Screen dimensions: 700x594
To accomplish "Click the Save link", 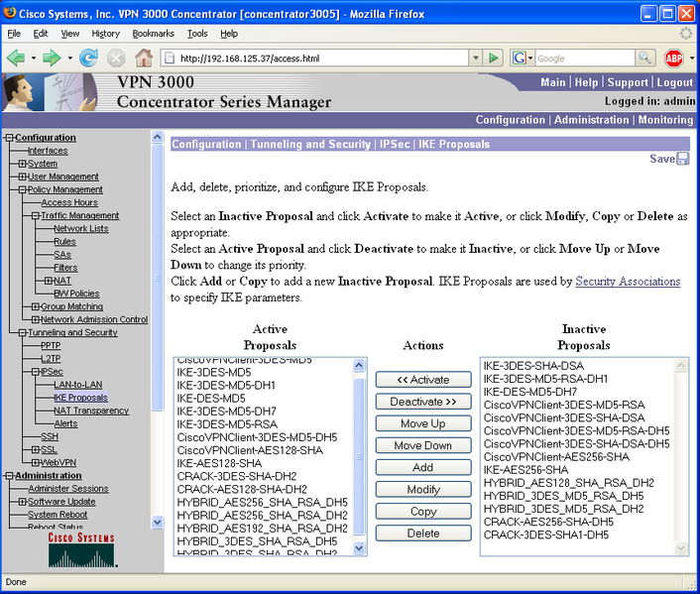I will (662, 159).
